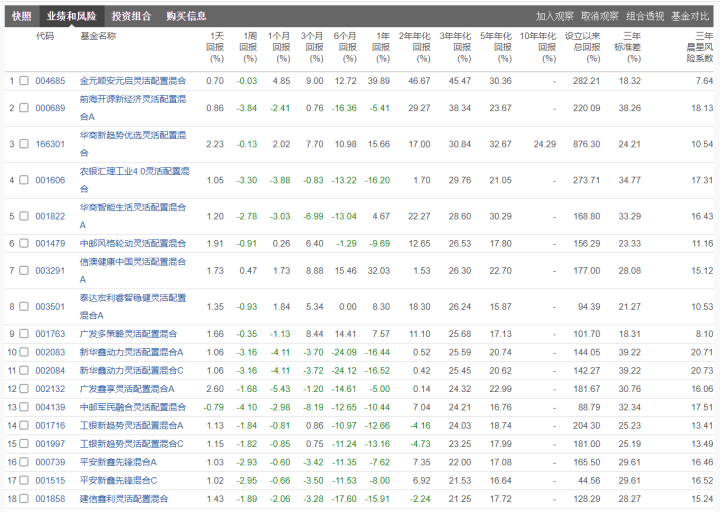Open 华商新趋势优选灵活配置混合 fund page
Screen dimensions: 720x512
click(x=133, y=144)
